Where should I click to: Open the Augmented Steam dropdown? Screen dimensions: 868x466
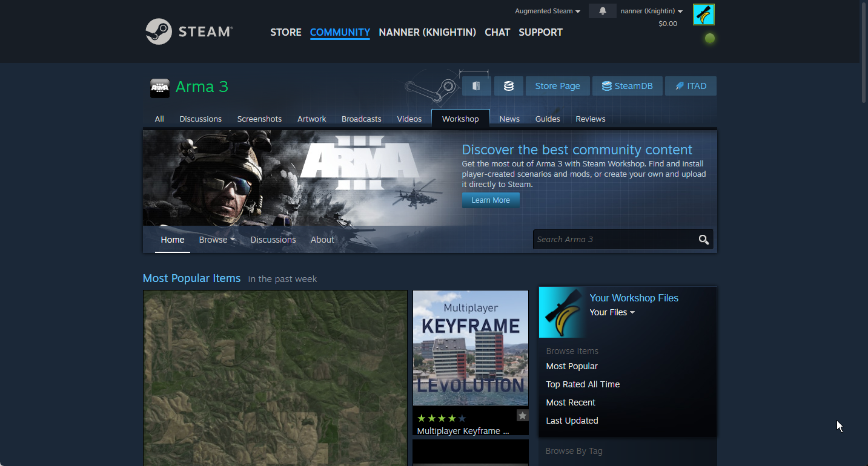click(548, 11)
